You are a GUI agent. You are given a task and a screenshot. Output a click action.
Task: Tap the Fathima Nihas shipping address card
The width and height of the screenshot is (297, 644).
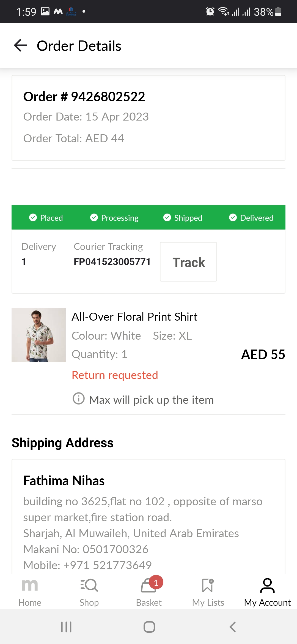pyautogui.click(x=148, y=517)
